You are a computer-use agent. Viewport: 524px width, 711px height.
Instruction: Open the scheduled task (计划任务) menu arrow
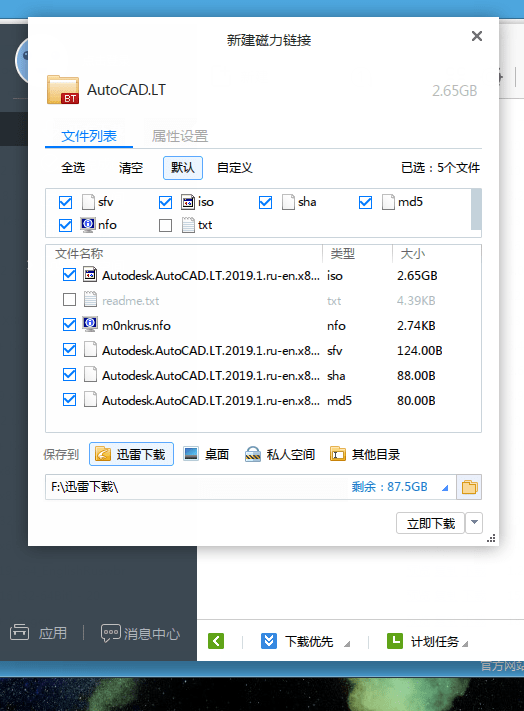(465, 643)
